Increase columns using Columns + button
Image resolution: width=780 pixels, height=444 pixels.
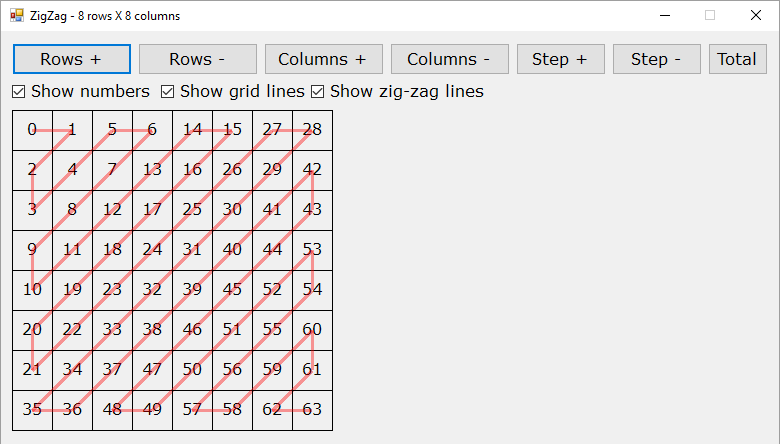[x=323, y=59]
